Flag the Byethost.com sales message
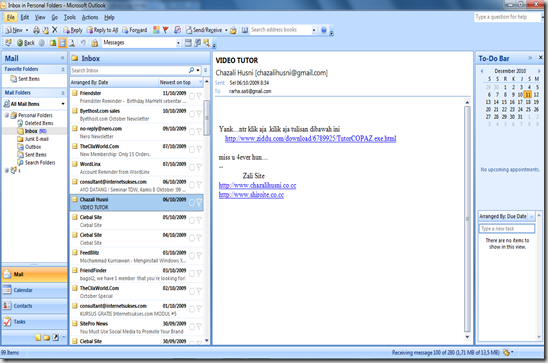The width and height of the screenshot is (548, 363). click(x=199, y=114)
